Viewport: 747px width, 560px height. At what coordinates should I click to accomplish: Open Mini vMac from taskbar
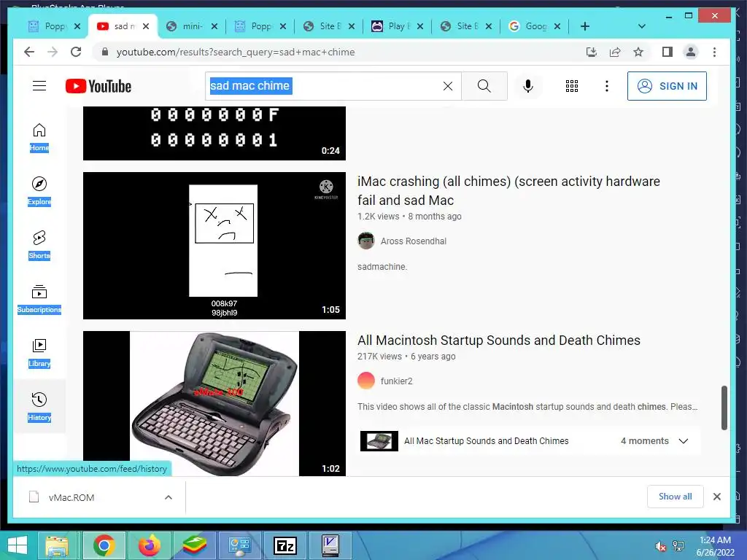click(x=330, y=545)
